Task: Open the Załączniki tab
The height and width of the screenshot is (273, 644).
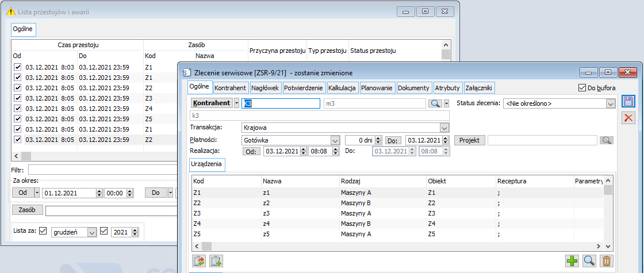Action: tap(479, 88)
